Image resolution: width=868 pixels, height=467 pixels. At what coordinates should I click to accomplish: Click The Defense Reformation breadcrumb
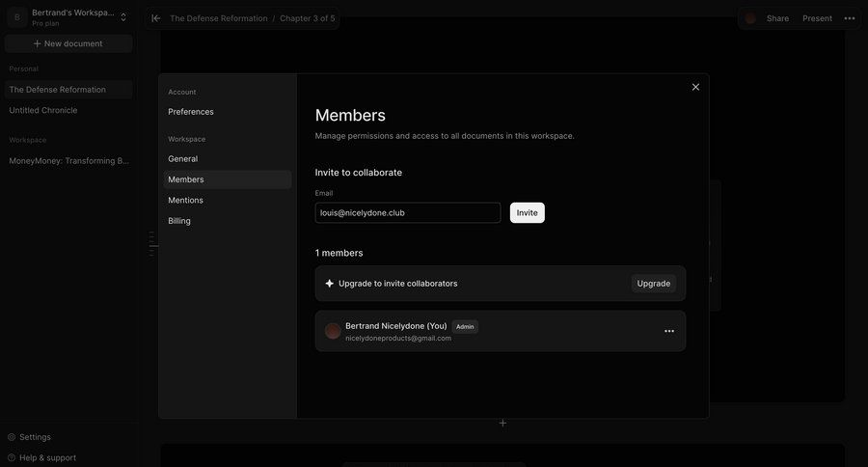tap(219, 18)
